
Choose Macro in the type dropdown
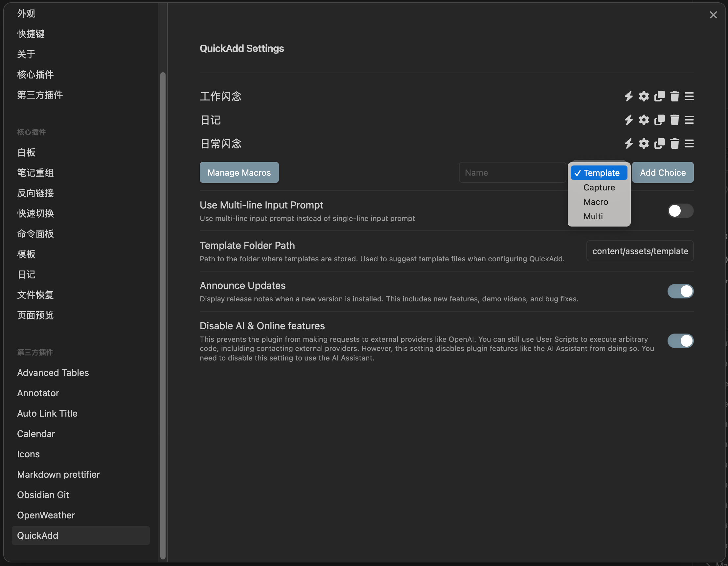[596, 202]
